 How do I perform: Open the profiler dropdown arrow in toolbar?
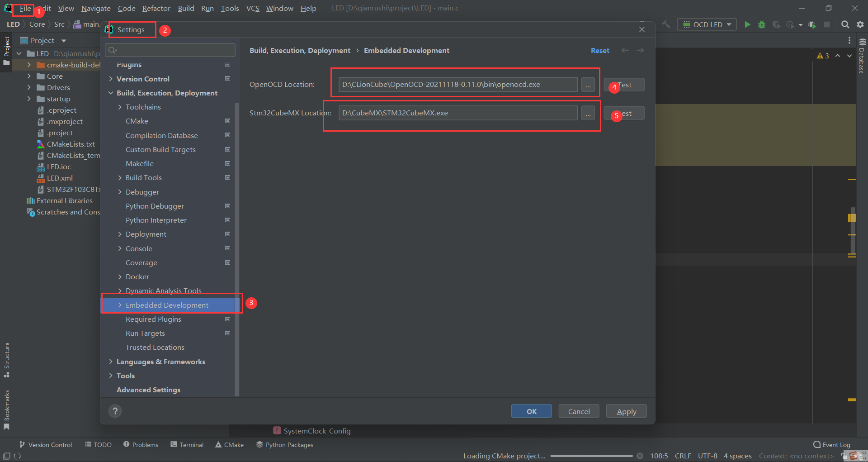tap(800, 25)
